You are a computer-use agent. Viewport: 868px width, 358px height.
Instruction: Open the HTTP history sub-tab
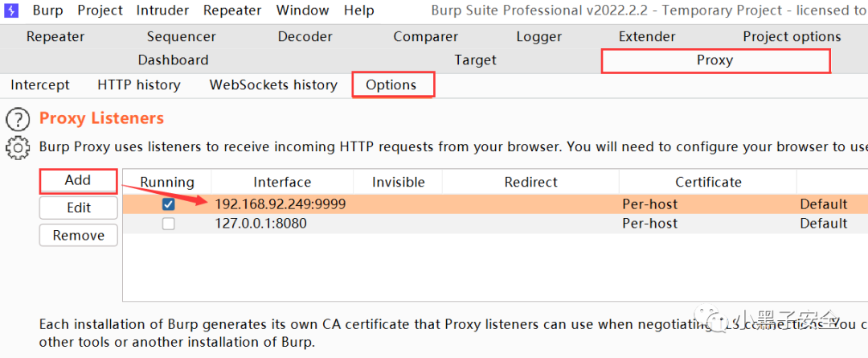(139, 84)
